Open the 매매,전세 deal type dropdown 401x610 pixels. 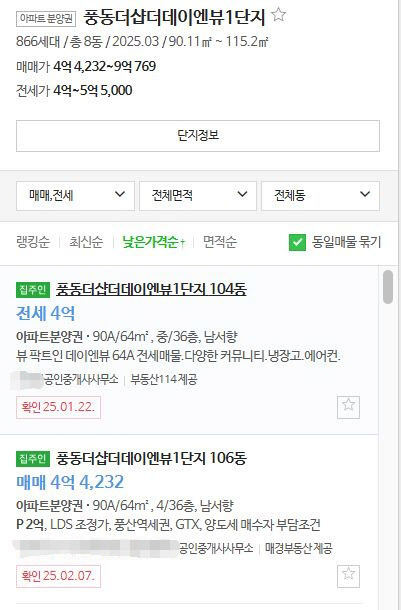click(75, 196)
